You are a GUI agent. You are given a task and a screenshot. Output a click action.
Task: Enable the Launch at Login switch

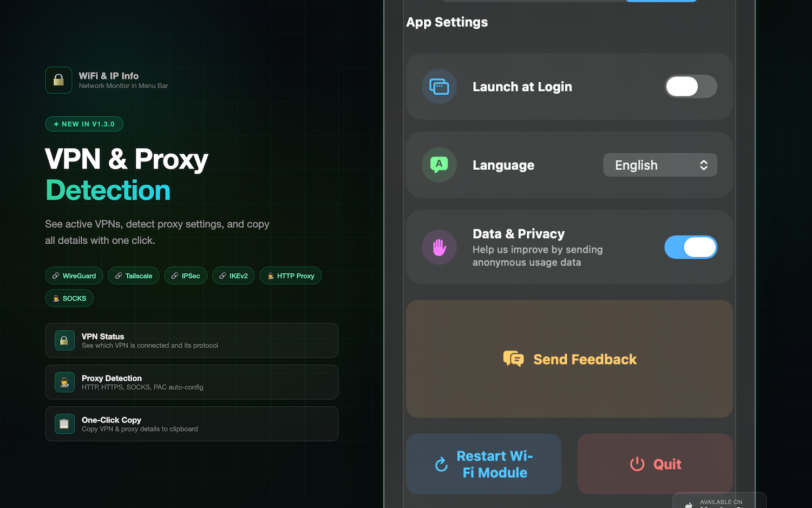point(691,87)
